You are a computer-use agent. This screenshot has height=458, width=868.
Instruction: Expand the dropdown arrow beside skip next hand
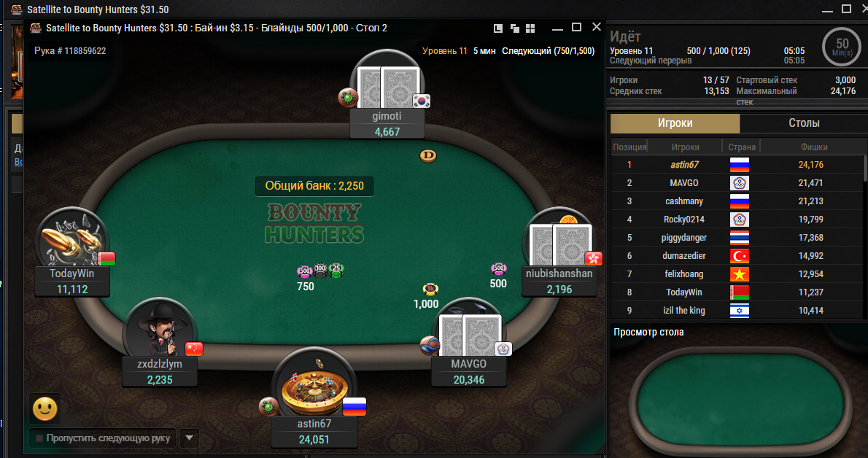190,438
